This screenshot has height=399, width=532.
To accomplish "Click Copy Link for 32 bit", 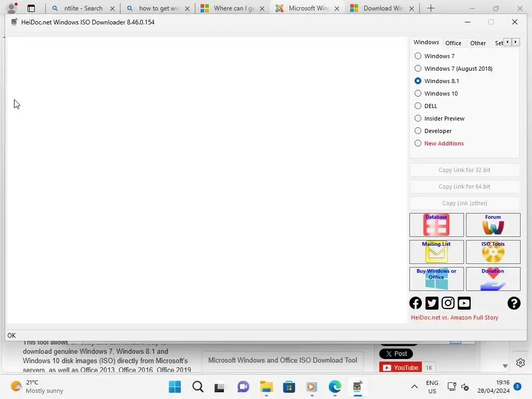I will [x=464, y=170].
